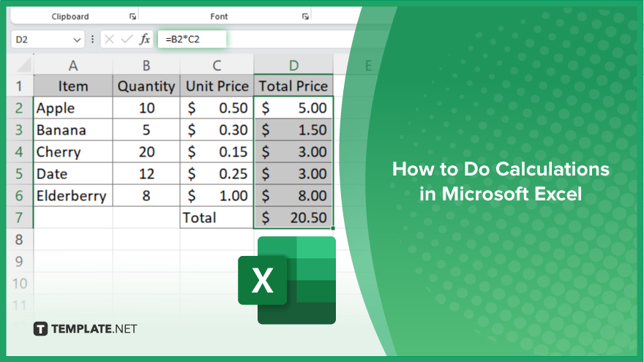Open the Clipboard dialog launcher icon
The image size is (644, 362).
(x=132, y=16)
